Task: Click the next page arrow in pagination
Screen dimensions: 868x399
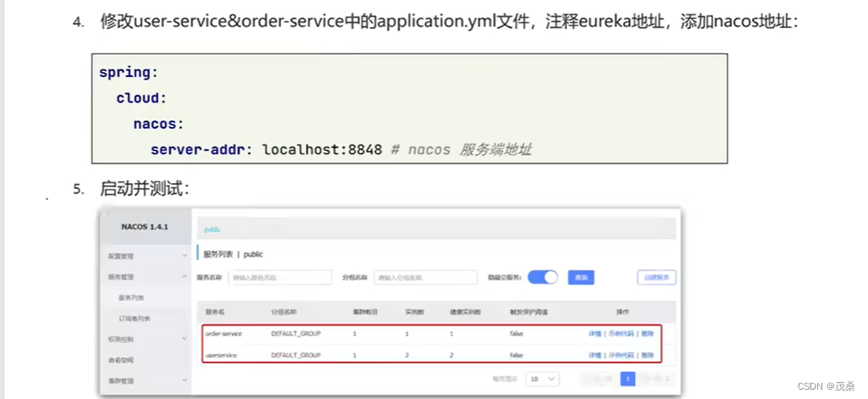Action: click(667, 379)
